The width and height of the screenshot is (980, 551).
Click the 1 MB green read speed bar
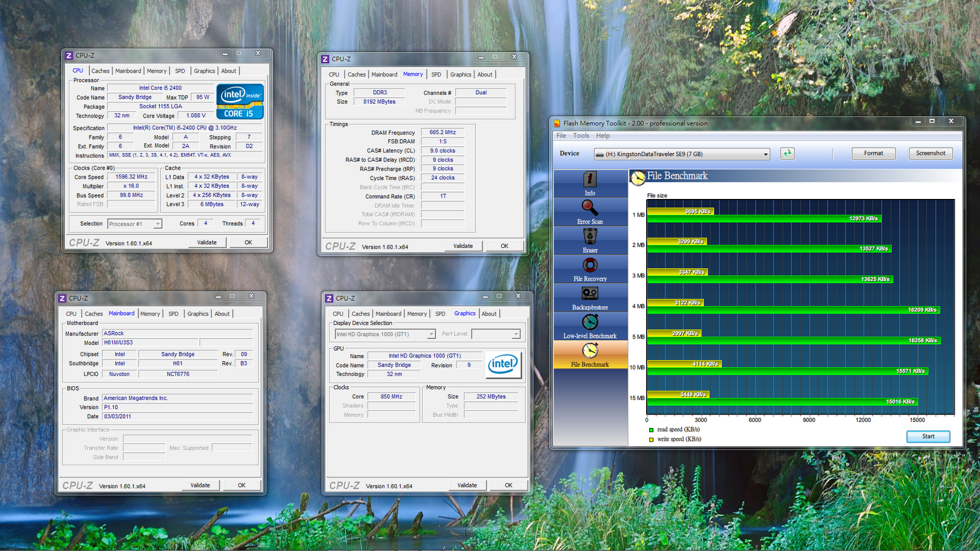point(764,218)
